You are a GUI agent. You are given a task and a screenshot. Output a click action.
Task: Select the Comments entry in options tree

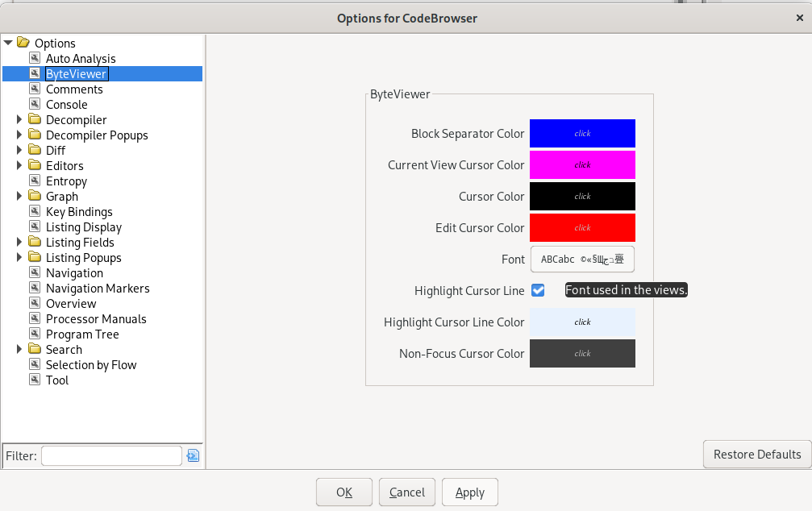point(74,89)
